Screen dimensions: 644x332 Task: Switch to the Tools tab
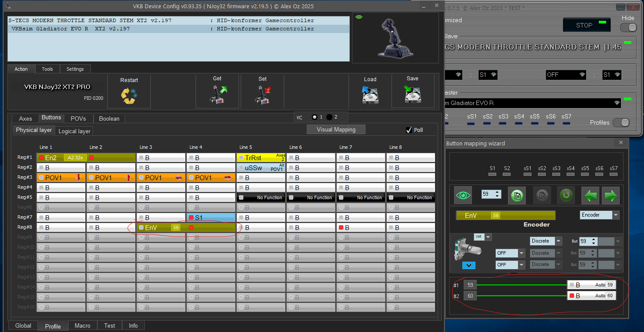47,69
